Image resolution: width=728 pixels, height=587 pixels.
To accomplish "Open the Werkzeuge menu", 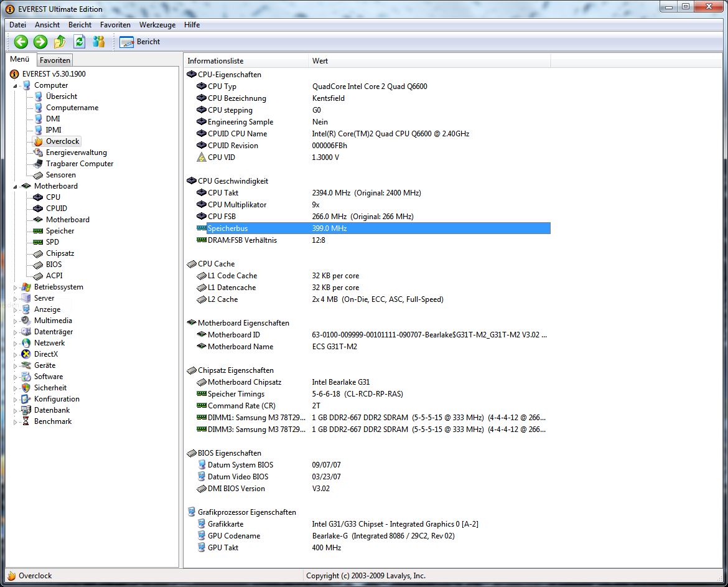I will click(x=157, y=25).
